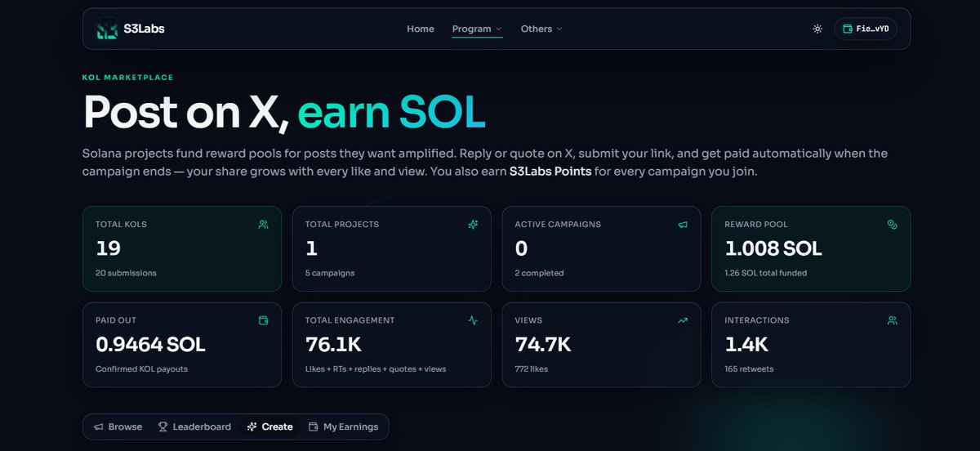Expand the Program dropdown chevron

coord(498,29)
